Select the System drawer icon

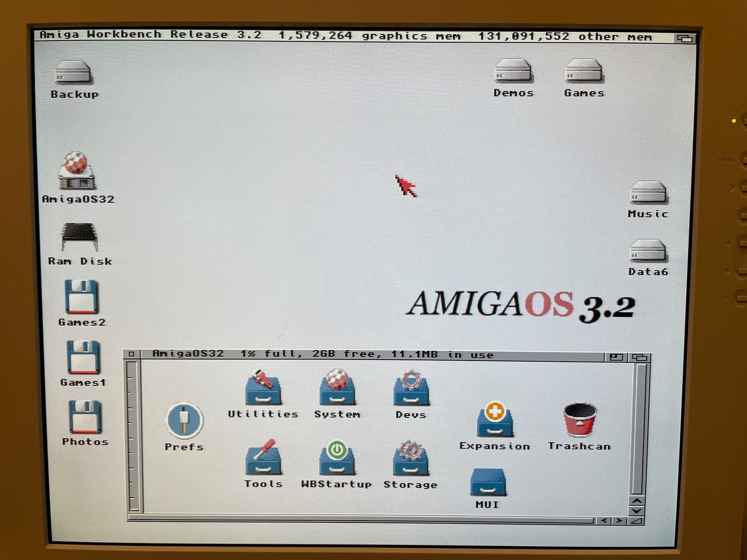pyautogui.click(x=337, y=387)
